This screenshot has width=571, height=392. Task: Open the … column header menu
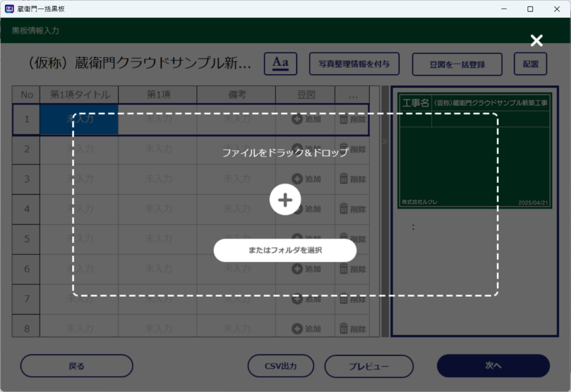pyautogui.click(x=352, y=95)
